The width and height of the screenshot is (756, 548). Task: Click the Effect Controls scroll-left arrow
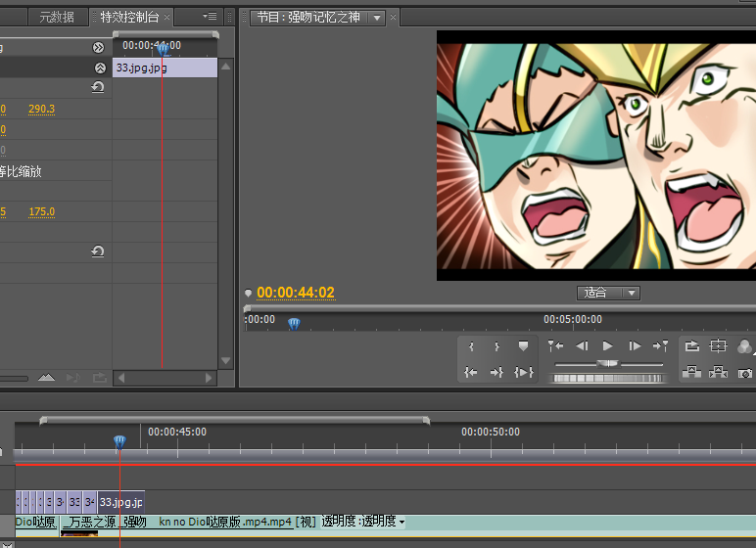tap(121, 378)
